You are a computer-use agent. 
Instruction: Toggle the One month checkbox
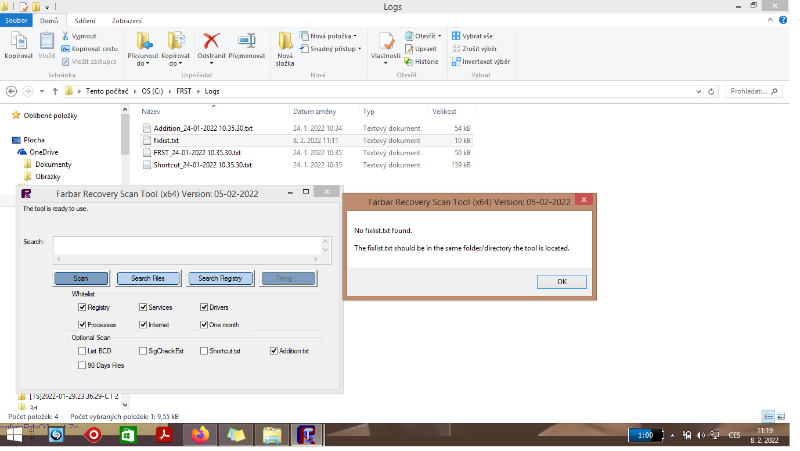click(x=204, y=324)
